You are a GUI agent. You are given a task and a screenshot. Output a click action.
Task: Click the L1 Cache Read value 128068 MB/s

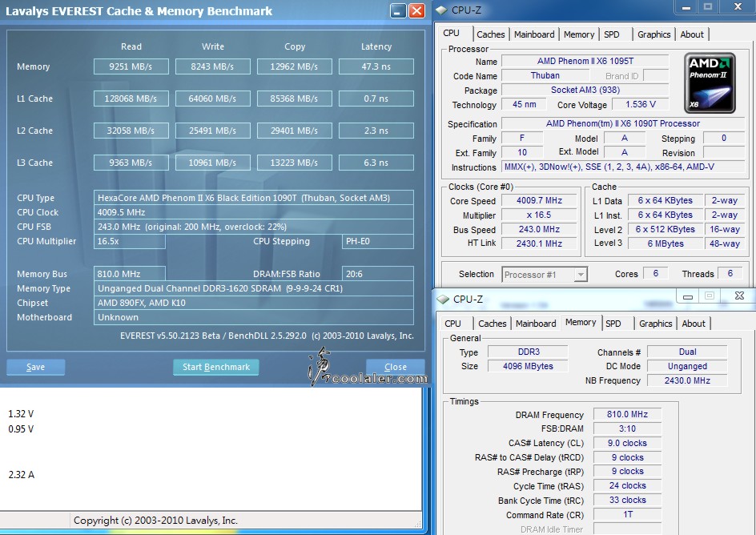131,99
